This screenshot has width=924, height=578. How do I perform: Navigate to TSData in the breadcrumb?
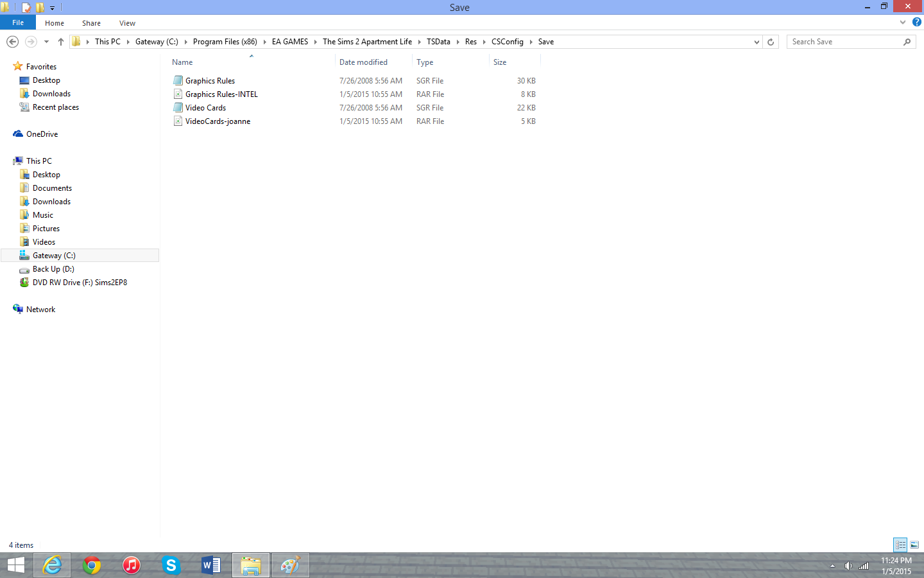(x=438, y=42)
